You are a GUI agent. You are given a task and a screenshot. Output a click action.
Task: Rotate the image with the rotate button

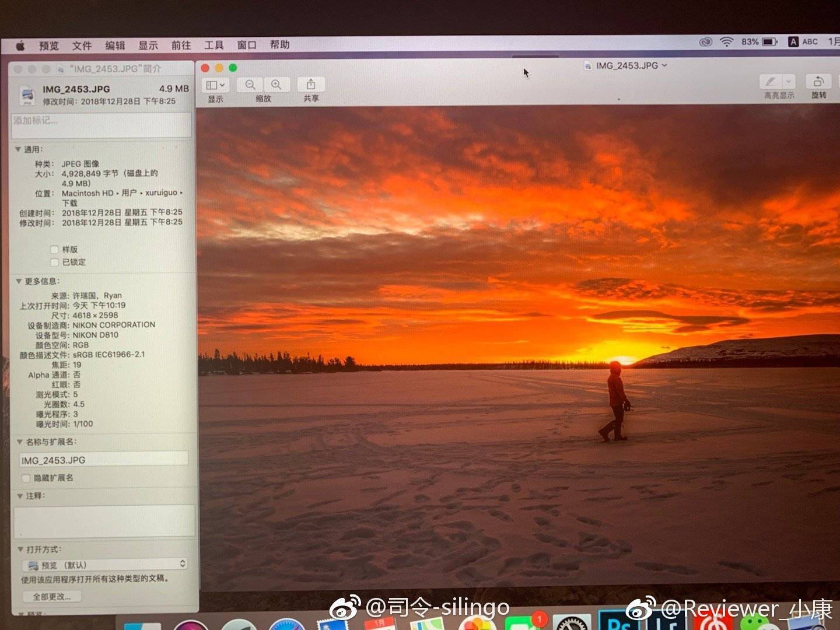(x=818, y=82)
